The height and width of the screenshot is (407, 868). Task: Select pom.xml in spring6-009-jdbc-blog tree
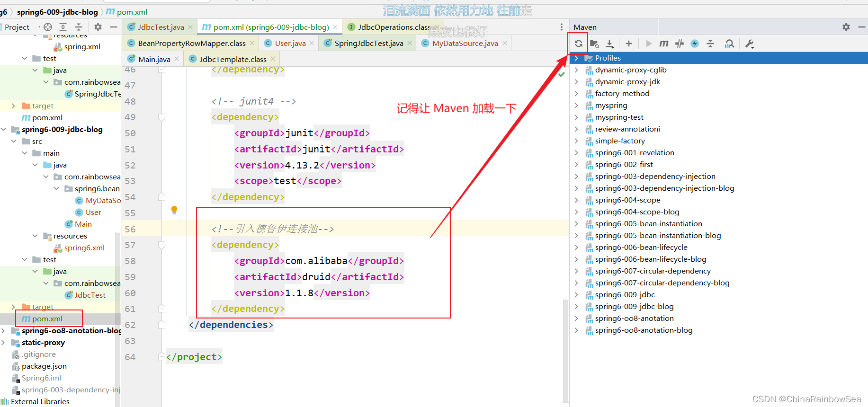tap(47, 319)
